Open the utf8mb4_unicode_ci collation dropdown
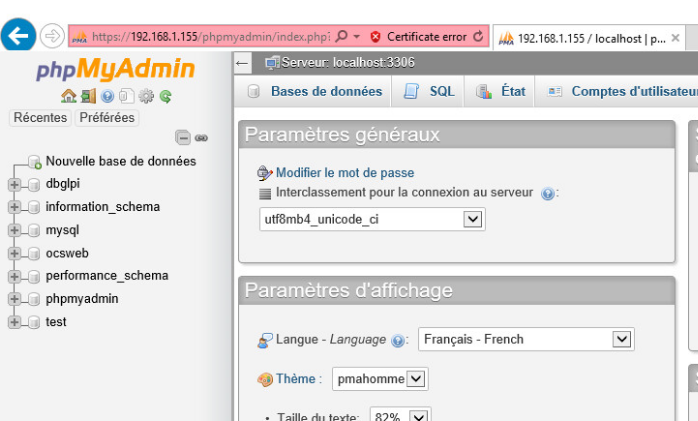Screen dimensions: 698x421 pyautogui.click(x=372, y=219)
